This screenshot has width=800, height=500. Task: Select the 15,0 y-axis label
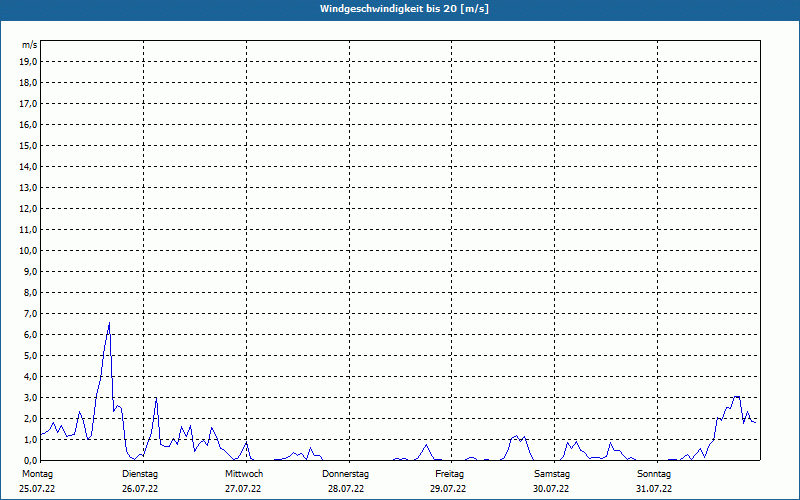(x=28, y=145)
